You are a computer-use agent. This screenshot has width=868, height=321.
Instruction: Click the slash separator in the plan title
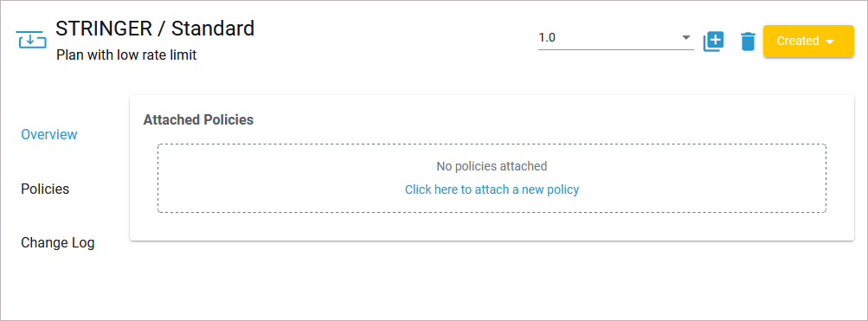161,29
